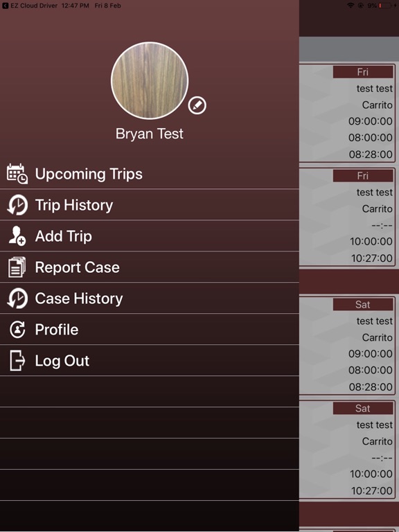The height and width of the screenshot is (532, 399).
Task: Tap 10:27:00 in the second Fri trip
Action: pos(372,258)
